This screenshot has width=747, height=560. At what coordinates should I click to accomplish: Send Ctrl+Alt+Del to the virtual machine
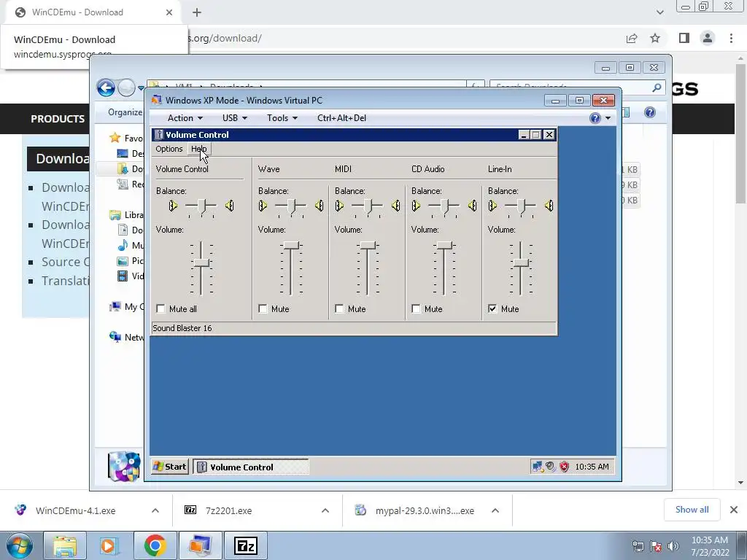coord(341,118)
